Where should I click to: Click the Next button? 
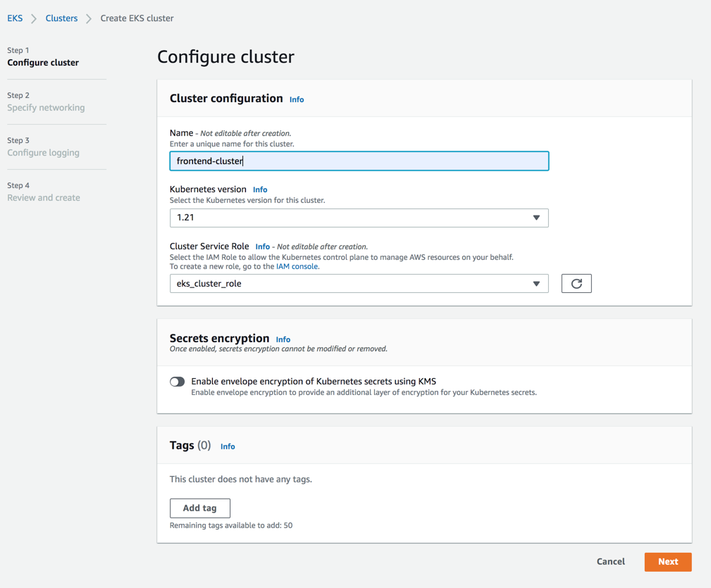pyautogui.click(x=667, y=561)
